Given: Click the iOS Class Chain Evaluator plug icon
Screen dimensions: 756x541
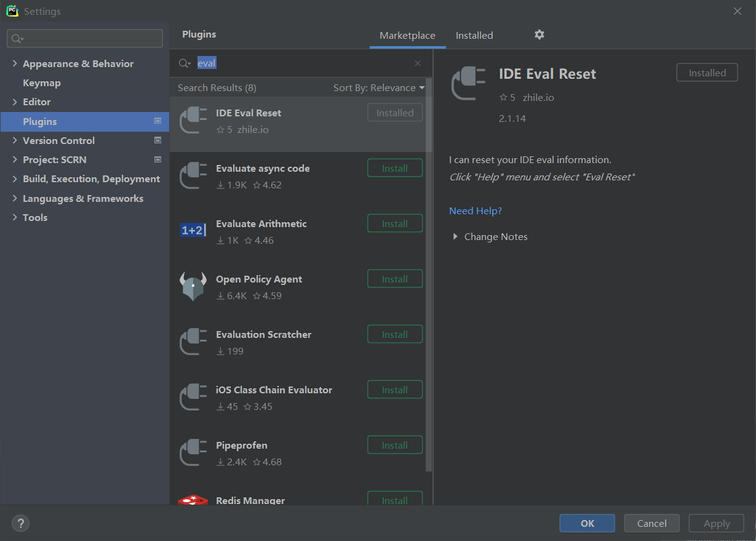Looking at the screenshot, I should (x=193, y=397).
